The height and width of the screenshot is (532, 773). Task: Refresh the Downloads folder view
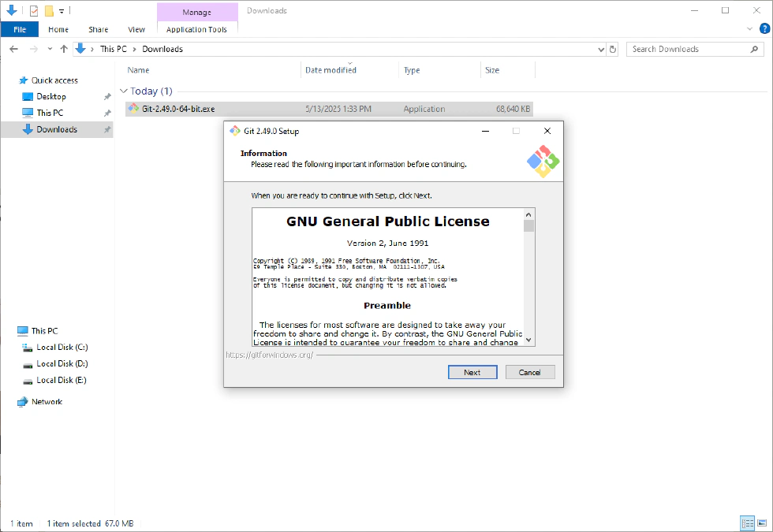pos(613,49)
